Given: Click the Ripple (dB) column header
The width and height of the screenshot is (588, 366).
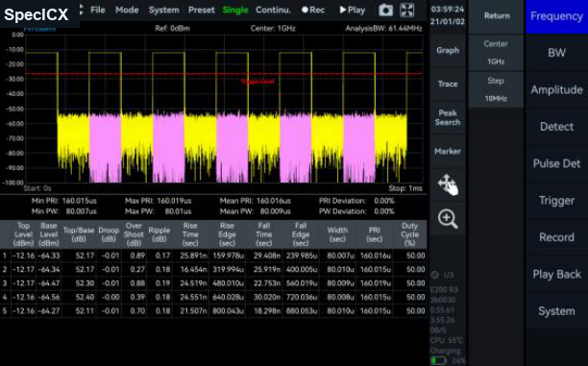Looking at the screenshot, I should click(159, 234).
